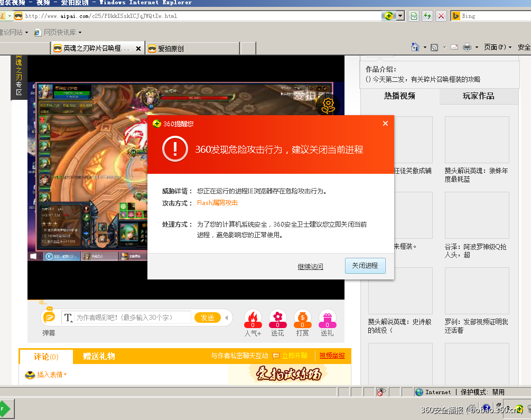
Task: Select the 送花 flower icon to send flowers
Action: (277, 317)
